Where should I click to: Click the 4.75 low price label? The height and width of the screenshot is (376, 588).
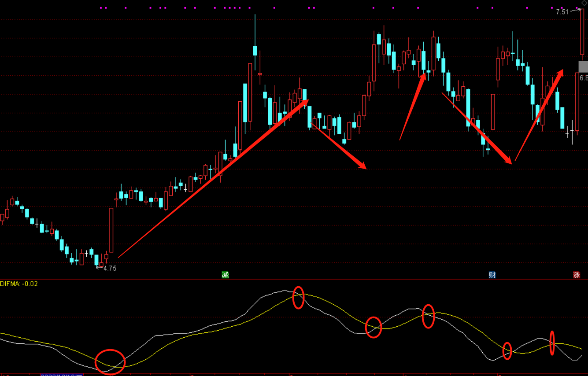tap(110, 268)
